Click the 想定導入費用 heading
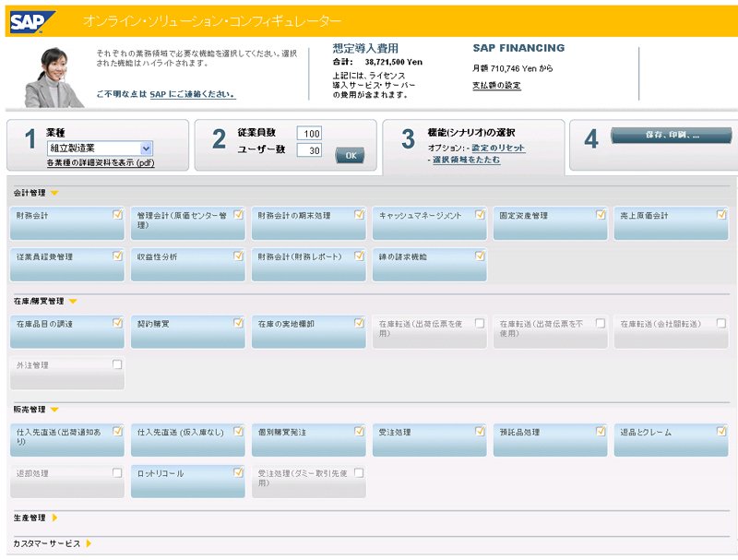Viewport: 738px width, 560px height. click(365, 49)
